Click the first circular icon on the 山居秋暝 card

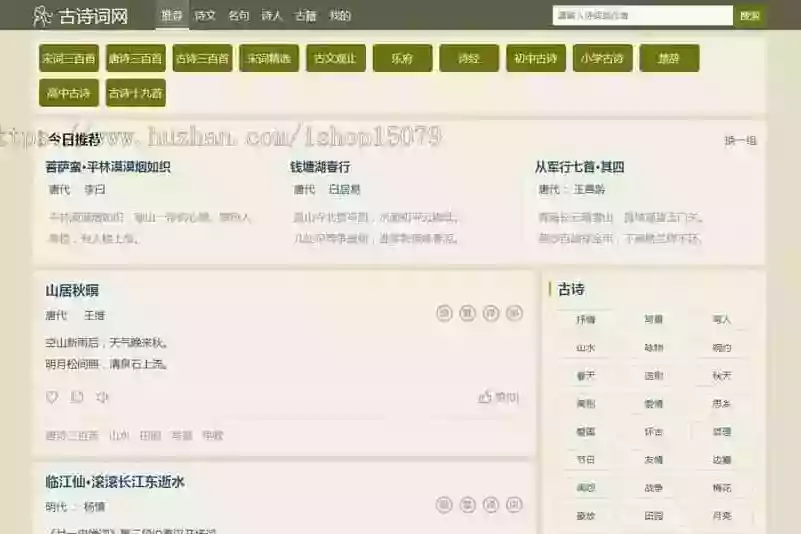coord(444,313)
